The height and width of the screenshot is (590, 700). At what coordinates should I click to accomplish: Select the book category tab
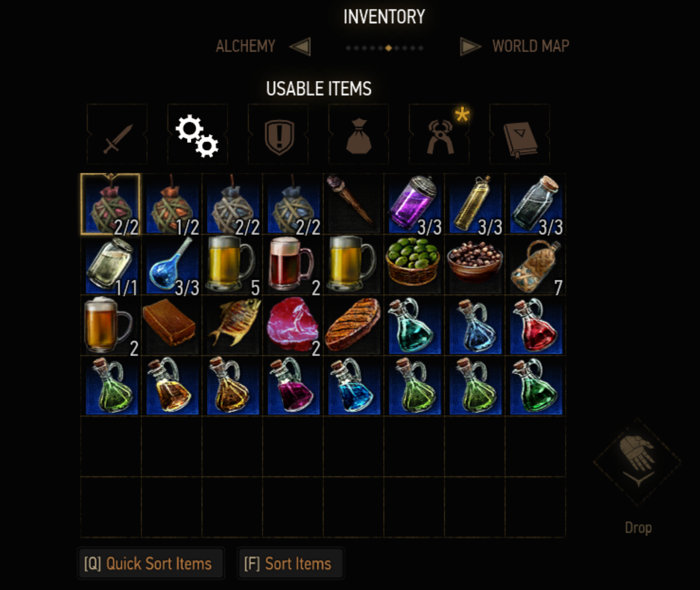[520, 135]
